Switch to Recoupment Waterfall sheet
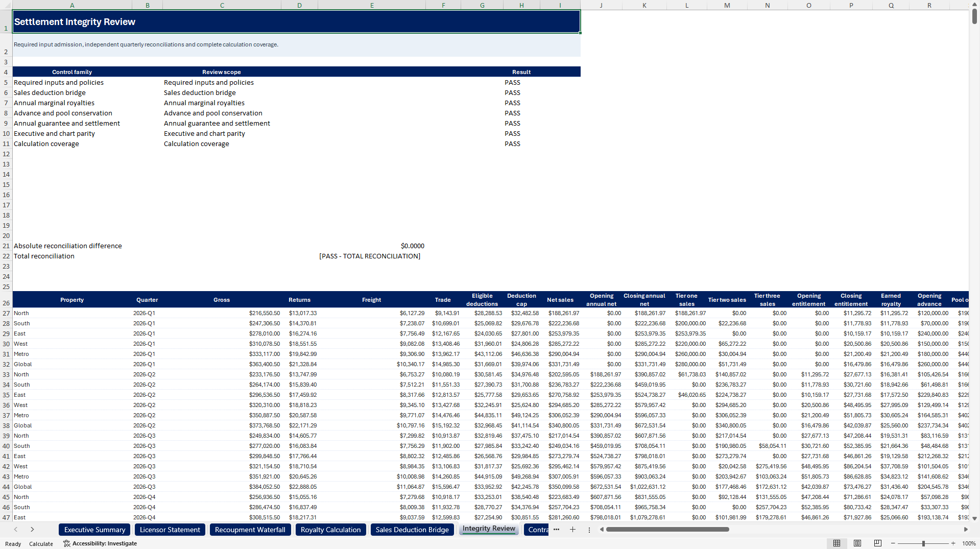The height and width of the screenshot is (549, 980). [x=250, y=530]
